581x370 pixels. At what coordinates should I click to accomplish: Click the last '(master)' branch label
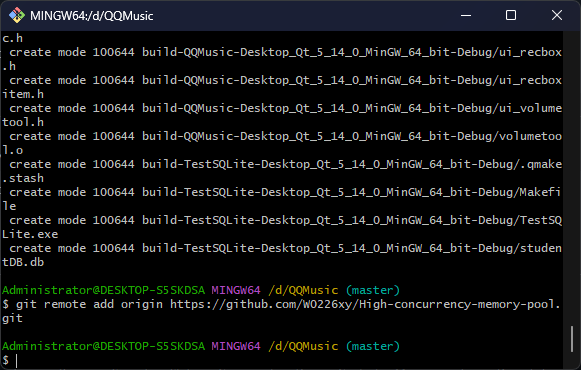(x=373, y=346)
